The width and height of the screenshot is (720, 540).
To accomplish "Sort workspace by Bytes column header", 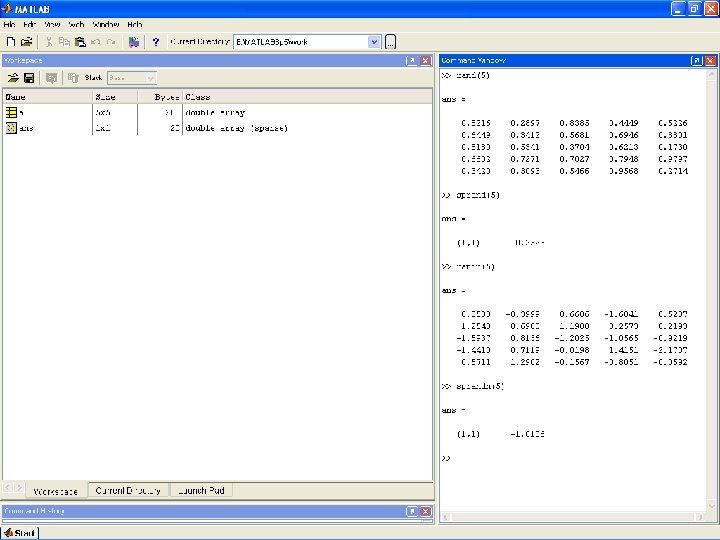I will 160,97.
